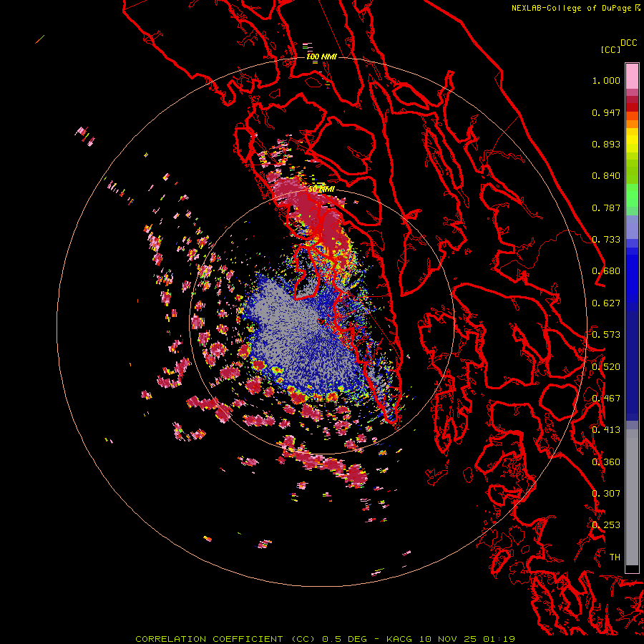Viewport: 644px width, 644px height.
Task: Click the 0.253 scale value
Action: pyautogui.click(x=606, y=525)
